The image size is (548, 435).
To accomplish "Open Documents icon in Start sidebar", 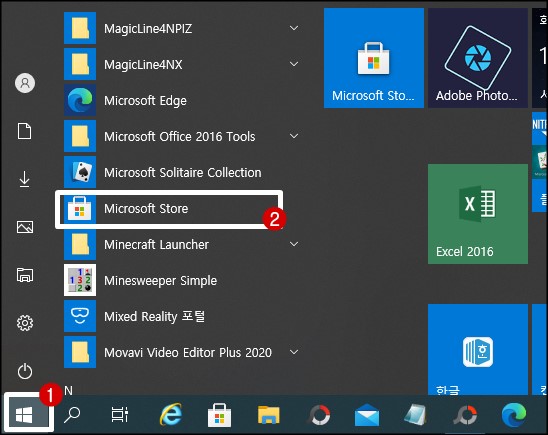I will 24,131.
